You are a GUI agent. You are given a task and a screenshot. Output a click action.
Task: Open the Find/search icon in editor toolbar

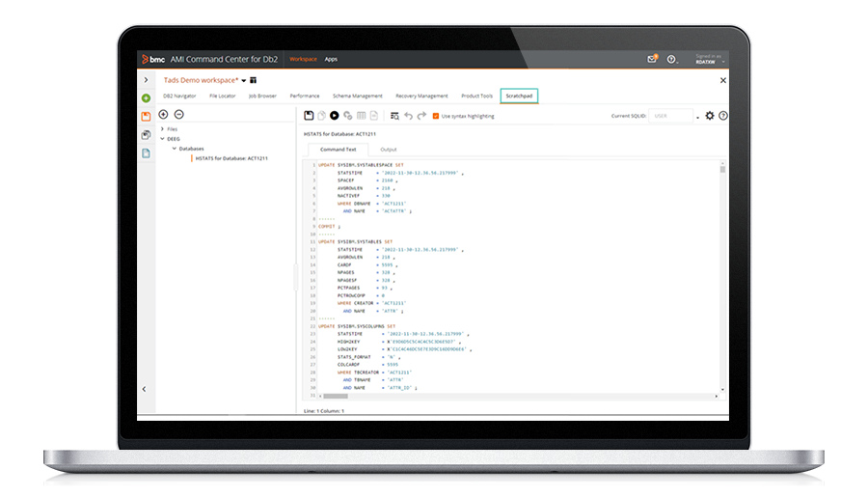(394, 116)
